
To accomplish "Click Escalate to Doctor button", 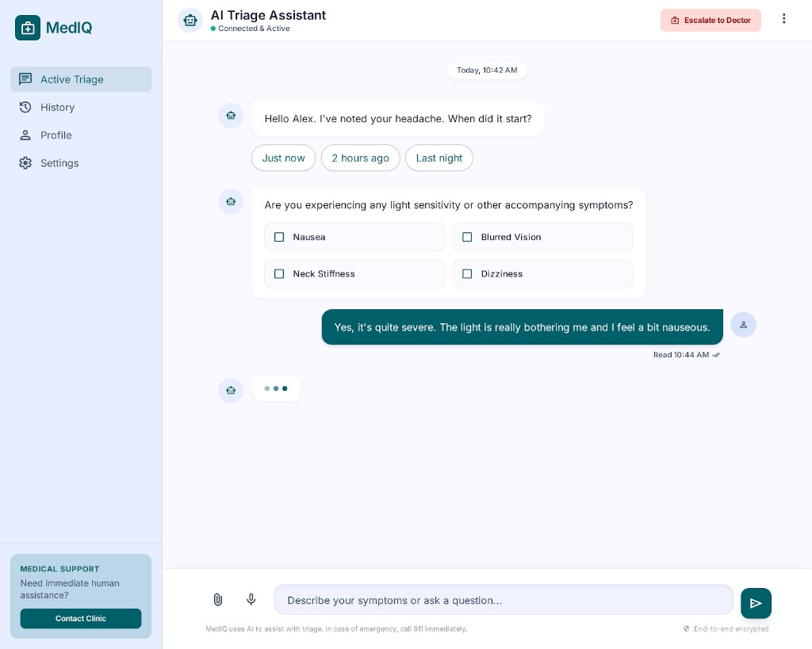I will tap(710, 20).
